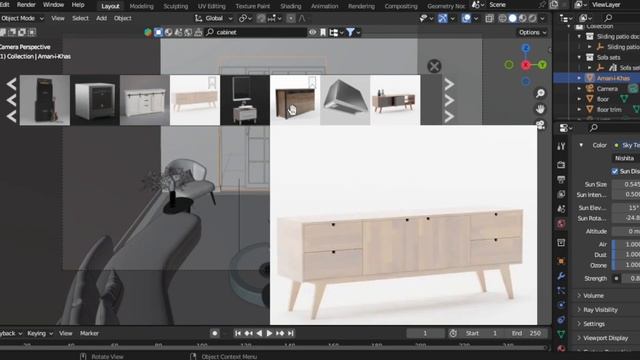This screenshot has height=360, width=640.
Task: Open the Keying dropdown in timeline
Action: coord(40,333)
